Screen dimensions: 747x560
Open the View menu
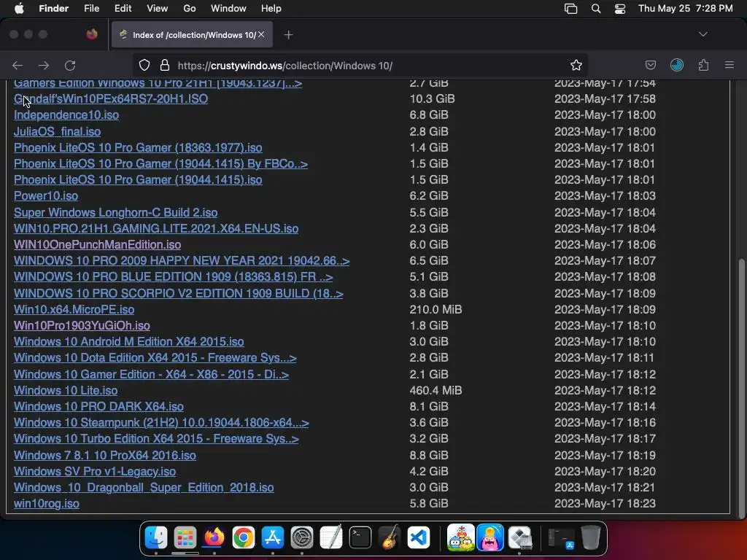click(x=158, y=9)
